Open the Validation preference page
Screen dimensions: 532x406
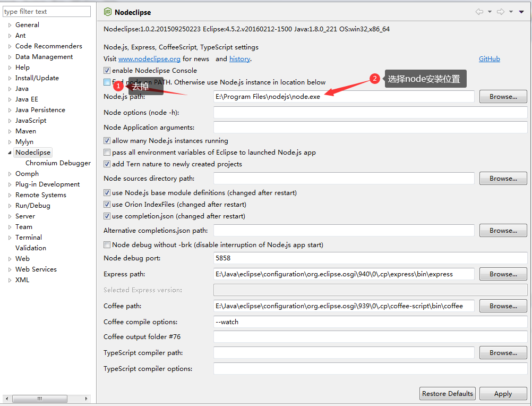point(31,248)
